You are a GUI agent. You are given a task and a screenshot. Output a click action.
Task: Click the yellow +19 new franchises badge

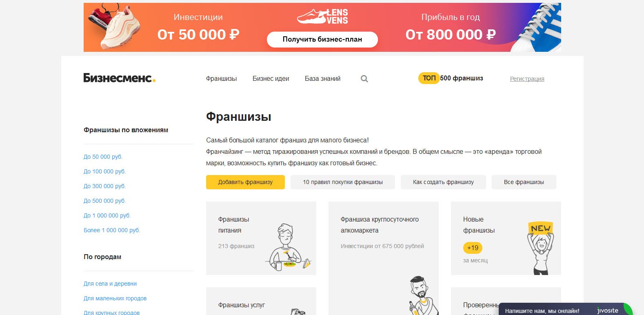tap(473, 248)
